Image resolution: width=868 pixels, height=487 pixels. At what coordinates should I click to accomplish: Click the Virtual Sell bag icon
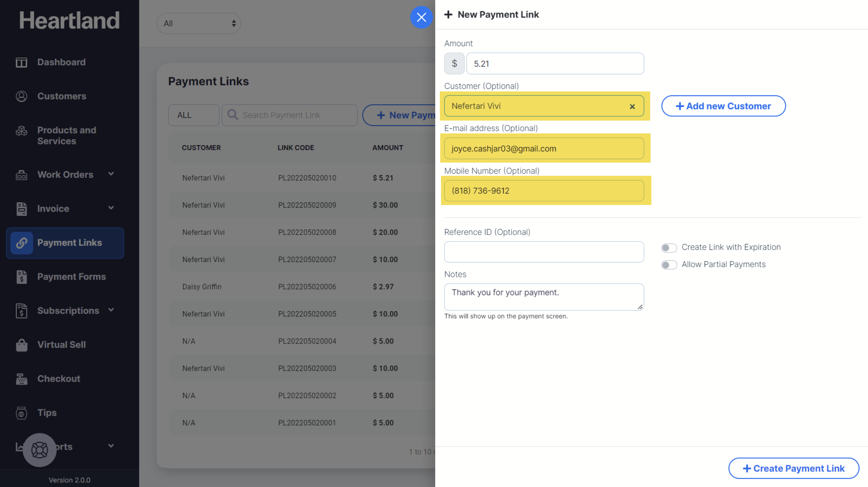tap(21, 345)
